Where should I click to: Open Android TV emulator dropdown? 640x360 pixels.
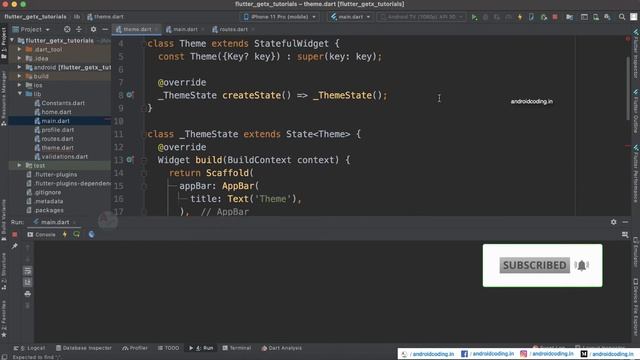tap(422, 17)
